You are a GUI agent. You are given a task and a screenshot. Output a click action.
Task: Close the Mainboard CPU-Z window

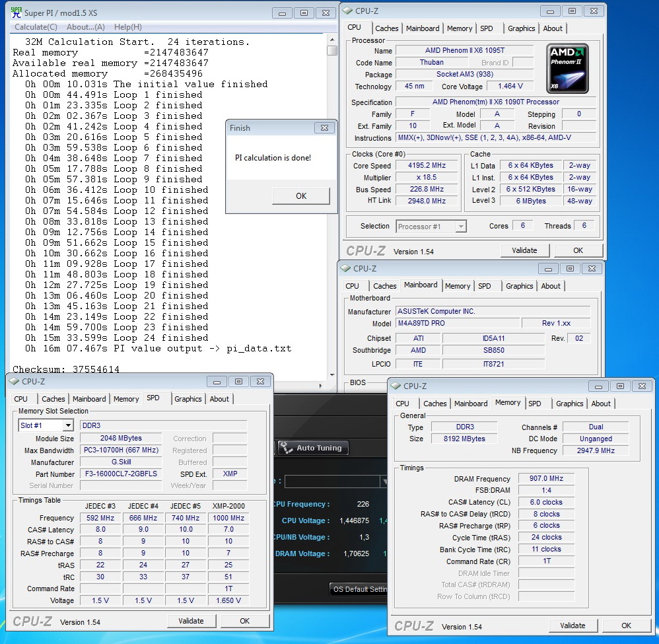tap(592, 269)
